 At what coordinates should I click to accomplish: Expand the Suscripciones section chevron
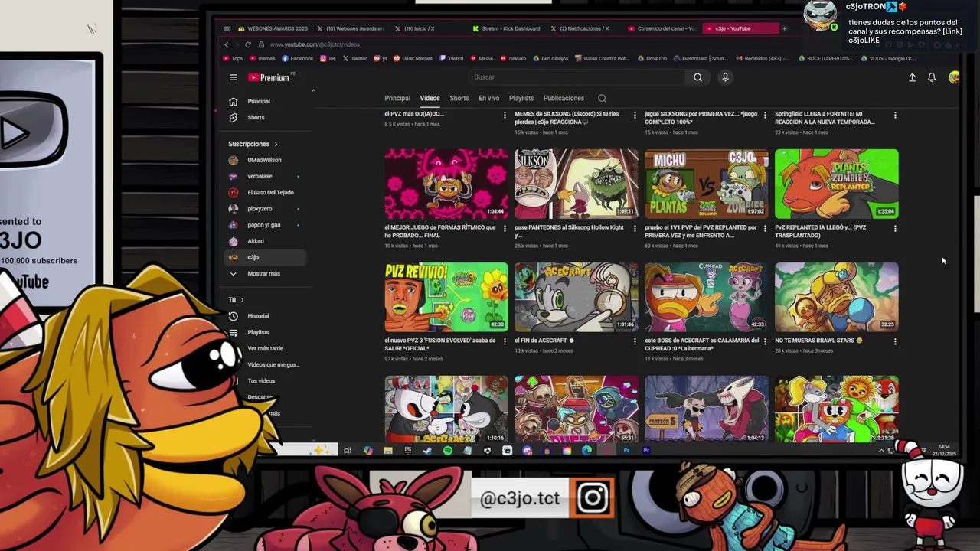point(276,144)
